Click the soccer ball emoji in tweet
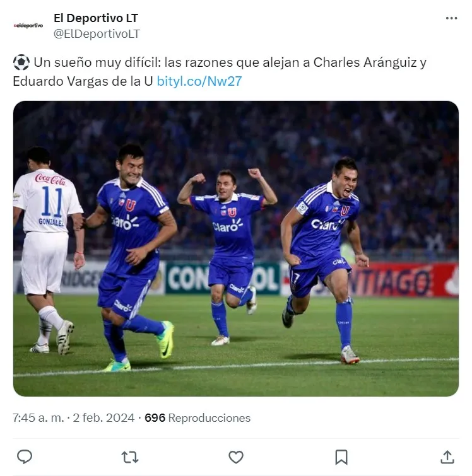The image size is (472, 476). click(x=21, y=62)
